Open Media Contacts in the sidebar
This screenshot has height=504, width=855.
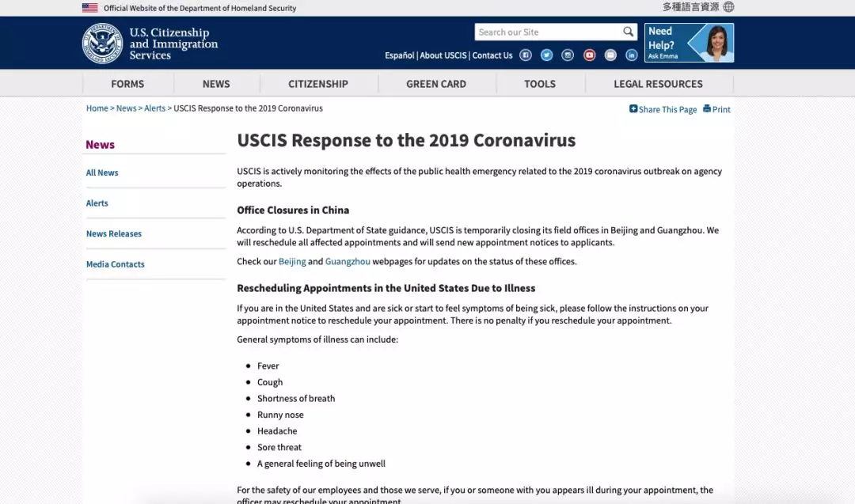pos(116,264)
